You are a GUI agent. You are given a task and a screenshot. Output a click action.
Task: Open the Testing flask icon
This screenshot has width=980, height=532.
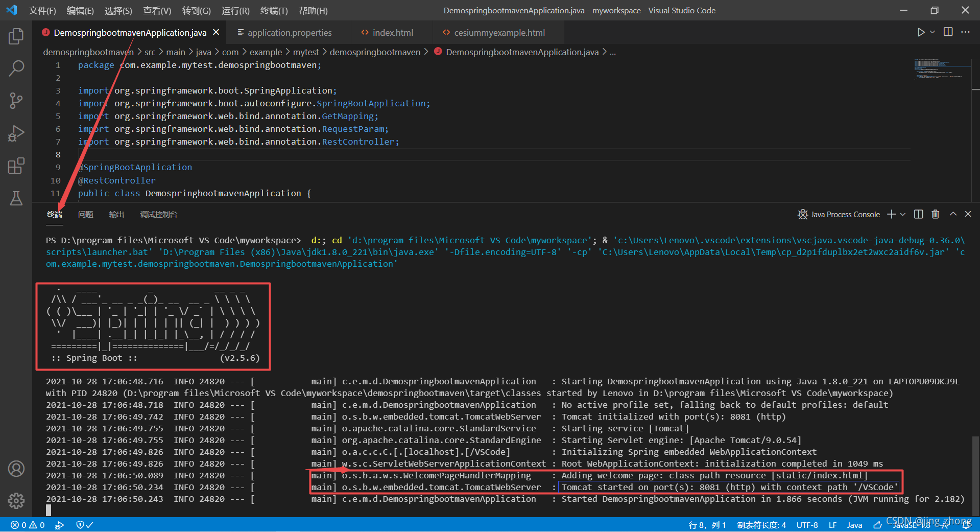point(16,198)
